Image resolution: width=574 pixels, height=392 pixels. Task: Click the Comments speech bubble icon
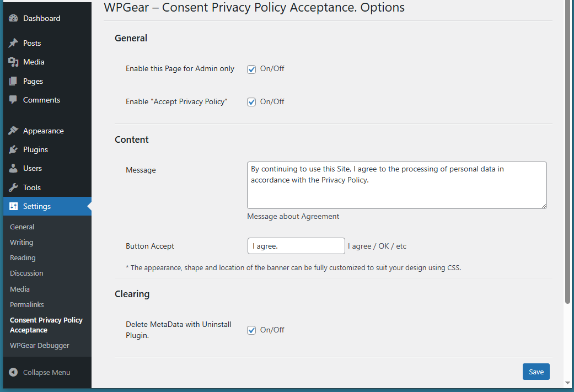(x=14, y=100)
